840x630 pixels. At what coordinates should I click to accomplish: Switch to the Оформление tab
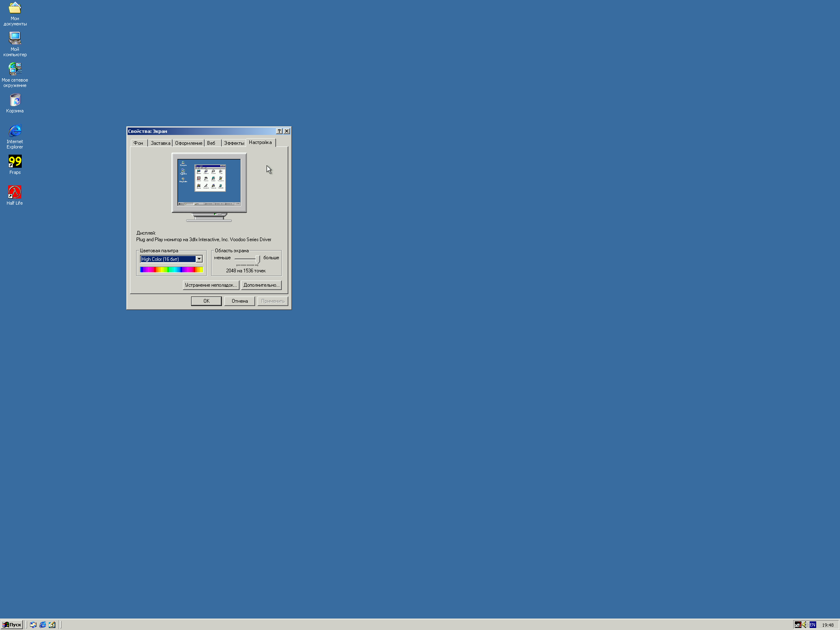pos(188,143)
